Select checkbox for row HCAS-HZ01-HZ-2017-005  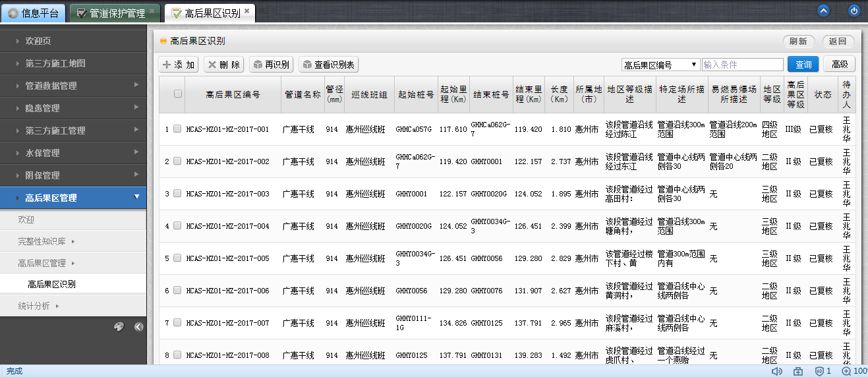(177, 258)
